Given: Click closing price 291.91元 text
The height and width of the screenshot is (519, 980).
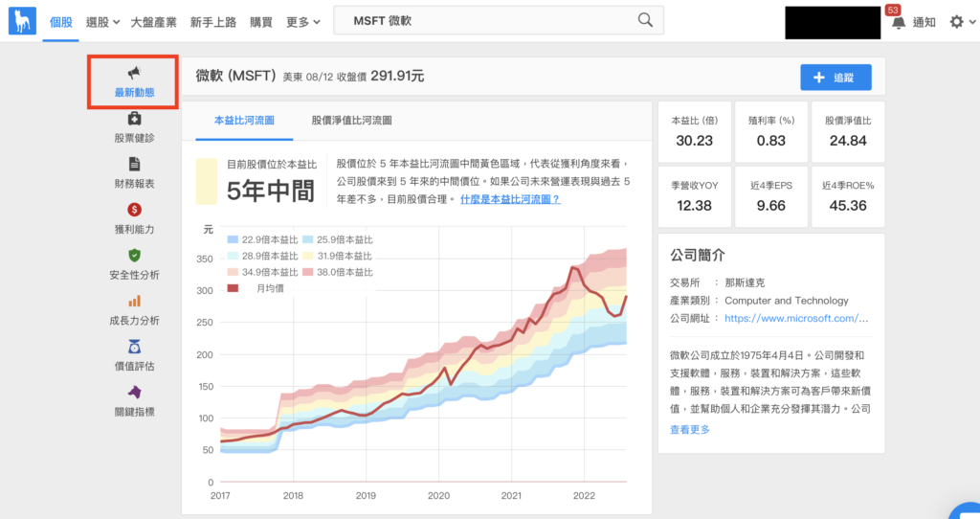Looking at the screenshot, I should (397, 76).
